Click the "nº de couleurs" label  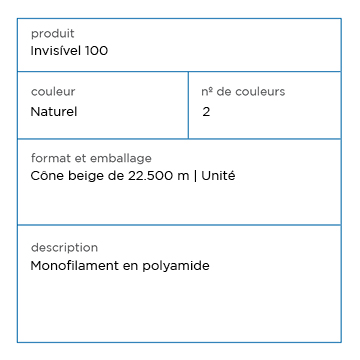[x=243, y=91]
